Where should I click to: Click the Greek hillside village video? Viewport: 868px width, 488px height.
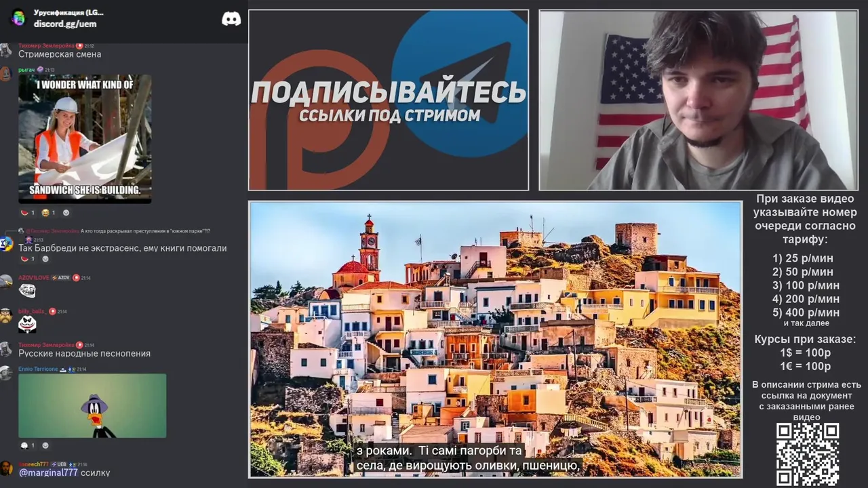(x=495, y=339)
